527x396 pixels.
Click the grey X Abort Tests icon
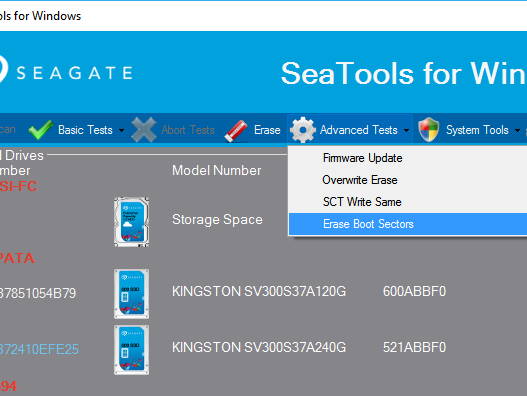click(x=144, y=129)
